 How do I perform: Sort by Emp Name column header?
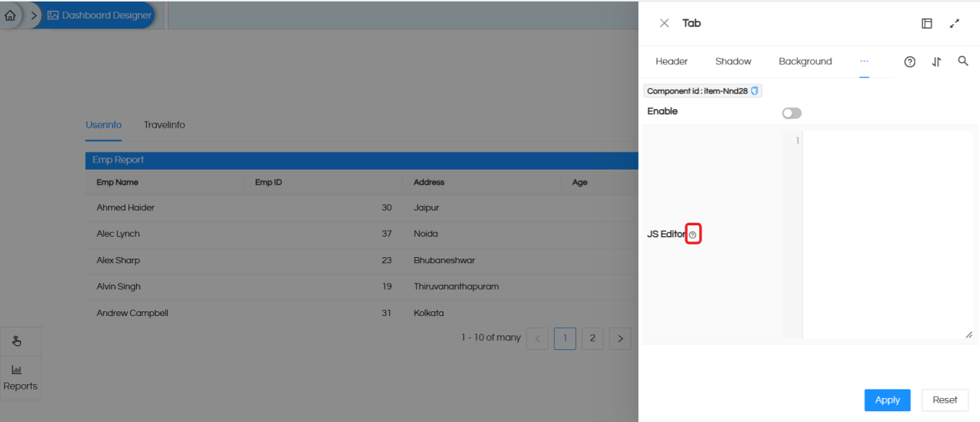tap(118, 183)
